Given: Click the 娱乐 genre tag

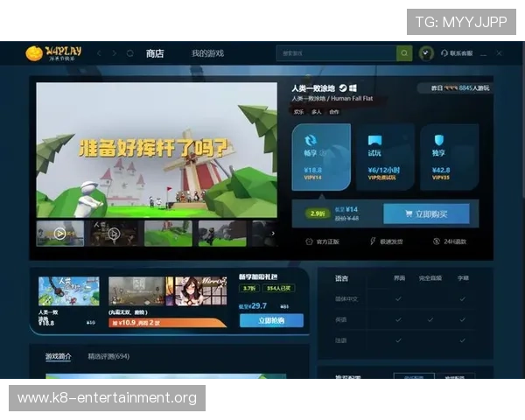Looking at the screenshot, I should pyautogui.click(x=298, y=112).
